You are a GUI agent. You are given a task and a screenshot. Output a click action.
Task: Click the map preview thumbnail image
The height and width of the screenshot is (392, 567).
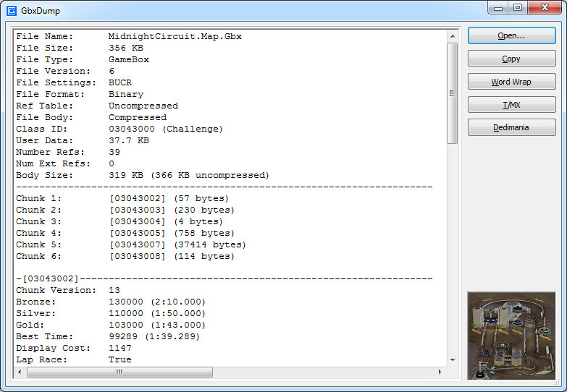tap(511, 336)
